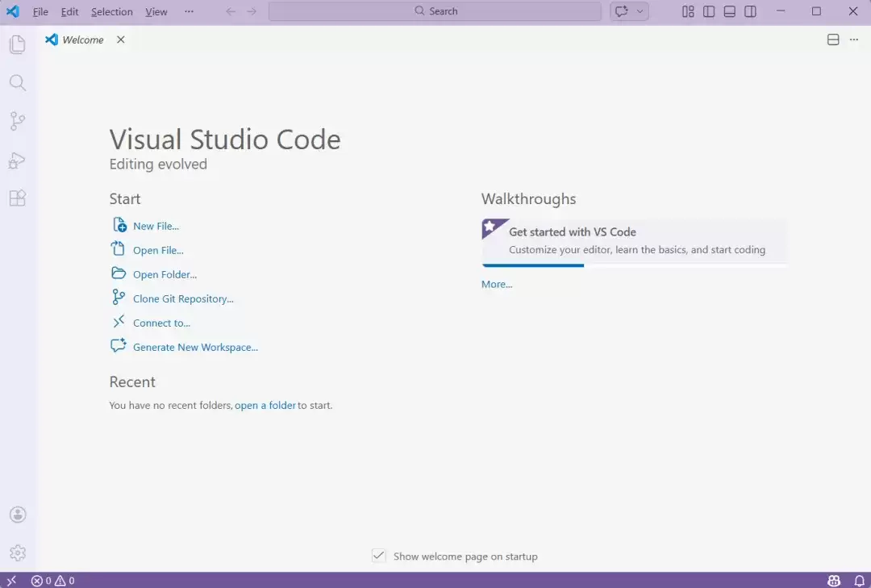This screenshot has width=871, height=588.
Task: Uncheck Show welcome page on startup
Action: tap(379, 556)
